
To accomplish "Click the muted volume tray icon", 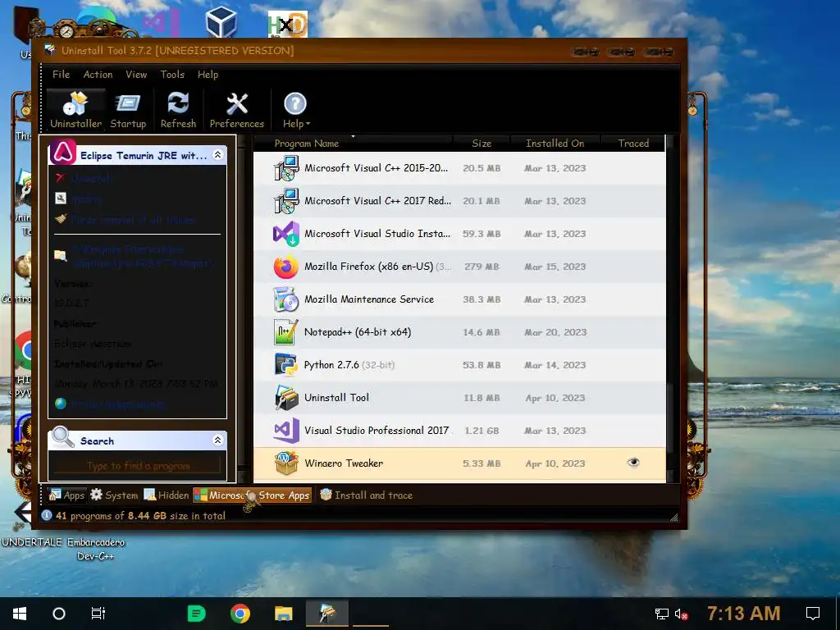I will (x=681, y=614).
